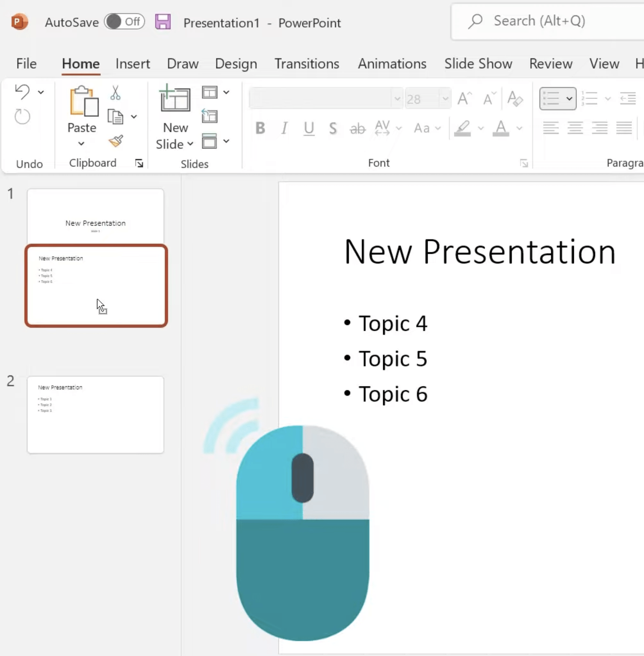Expand the Undo history dropdown
This screenshot has height=656, width=644.
coord(41,92)
